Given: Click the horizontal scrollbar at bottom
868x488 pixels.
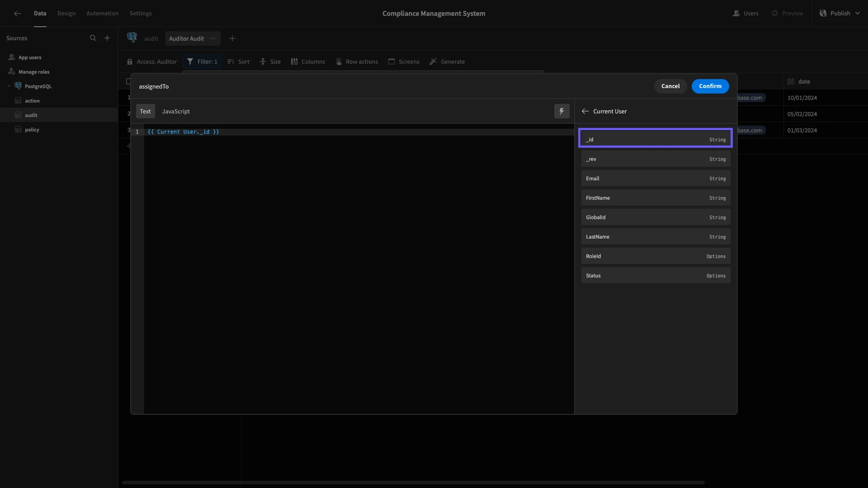Looking at the screenshot, I should [x=413, y=482].
